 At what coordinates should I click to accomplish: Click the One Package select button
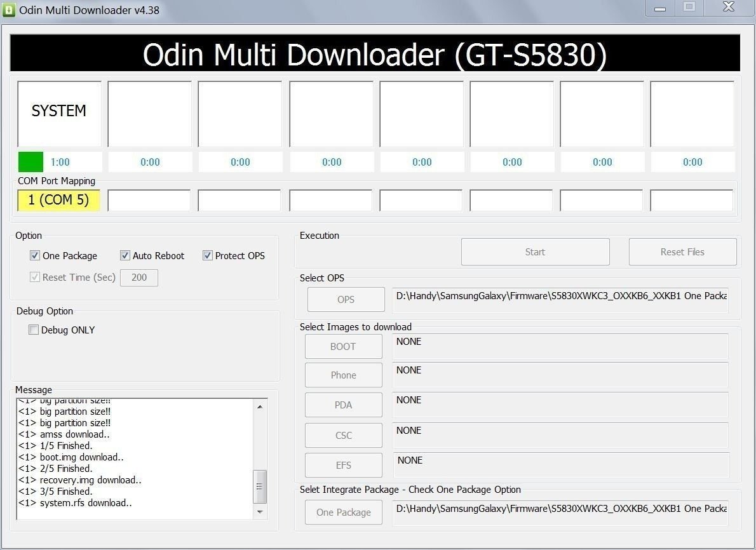[343, 512]
